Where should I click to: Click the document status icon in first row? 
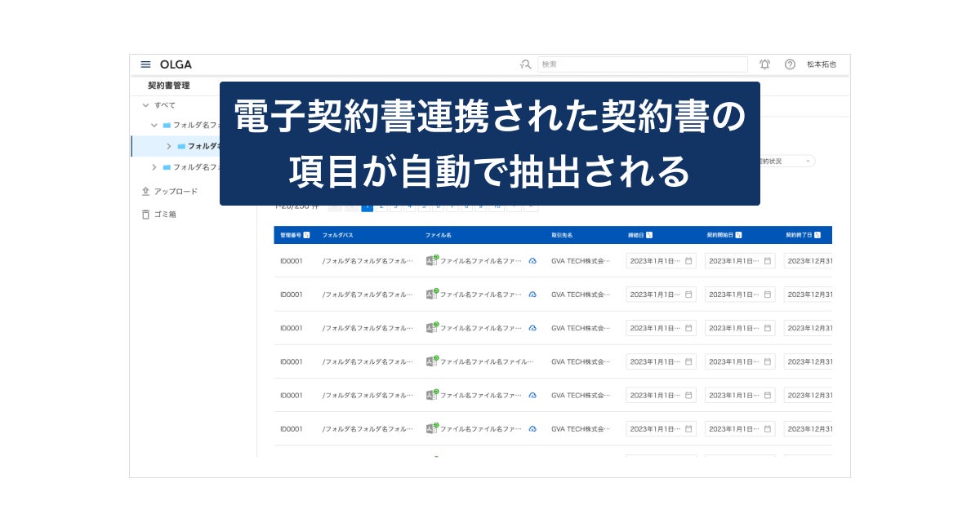point(432,260)
